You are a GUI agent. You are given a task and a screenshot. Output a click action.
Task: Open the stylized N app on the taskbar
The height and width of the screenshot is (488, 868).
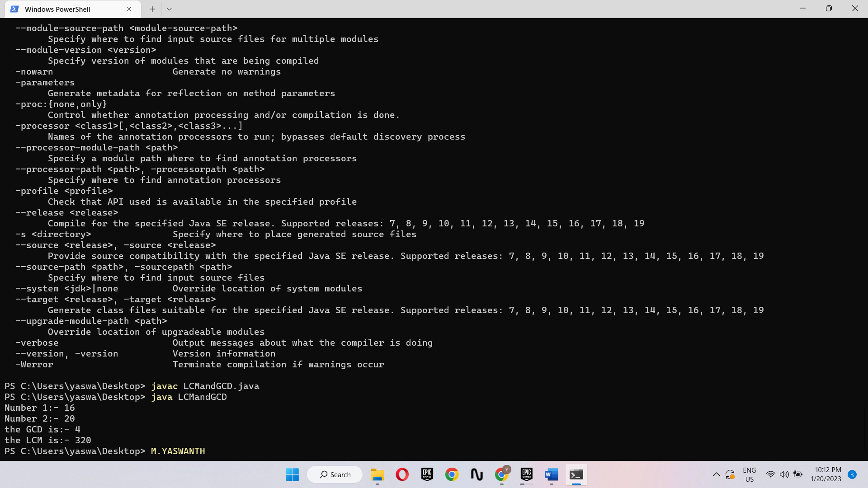pos(476,474)
